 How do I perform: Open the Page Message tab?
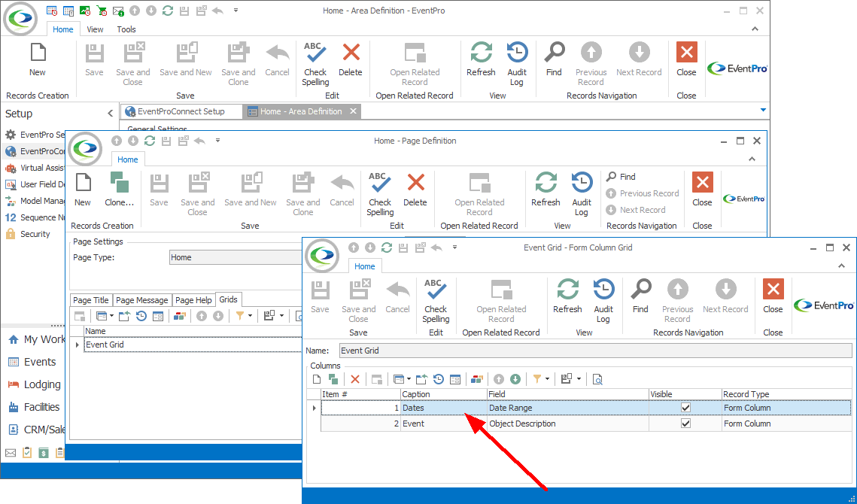(142, 300)
